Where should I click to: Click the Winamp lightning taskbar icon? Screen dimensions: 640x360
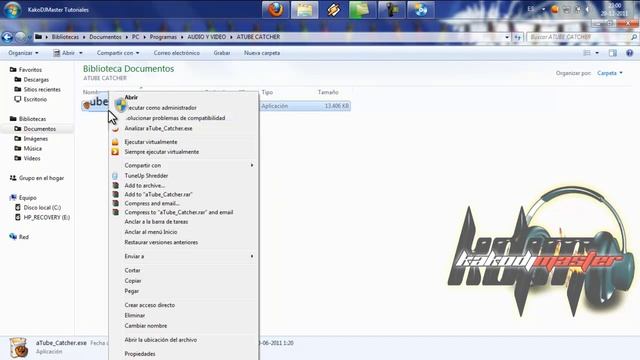point(333,10)
